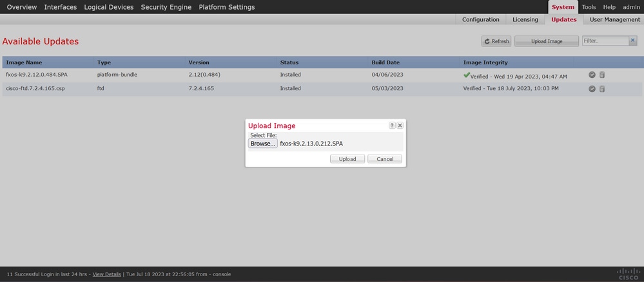Select the Updates tab
The height and width of the screenshot is (282, 644).
click(x=564, y=19)
